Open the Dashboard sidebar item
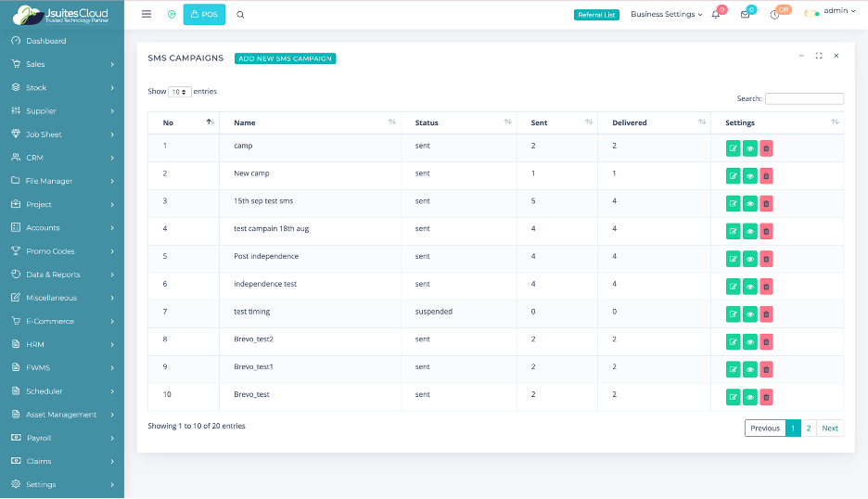The width and height of the screenshot is (868, 499). coord(46,41)
